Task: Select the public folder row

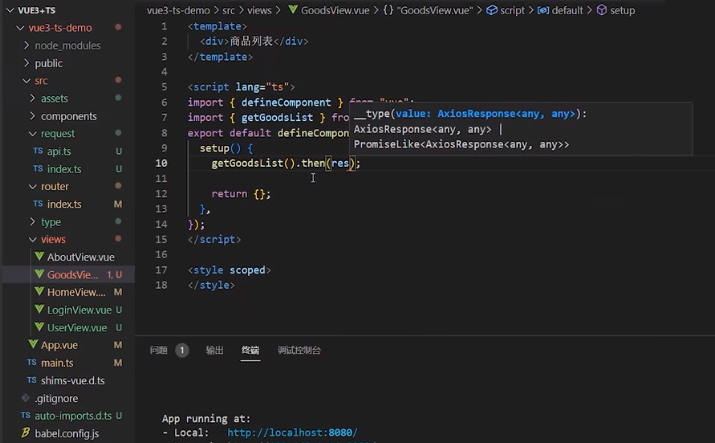Action: [69, 63]
